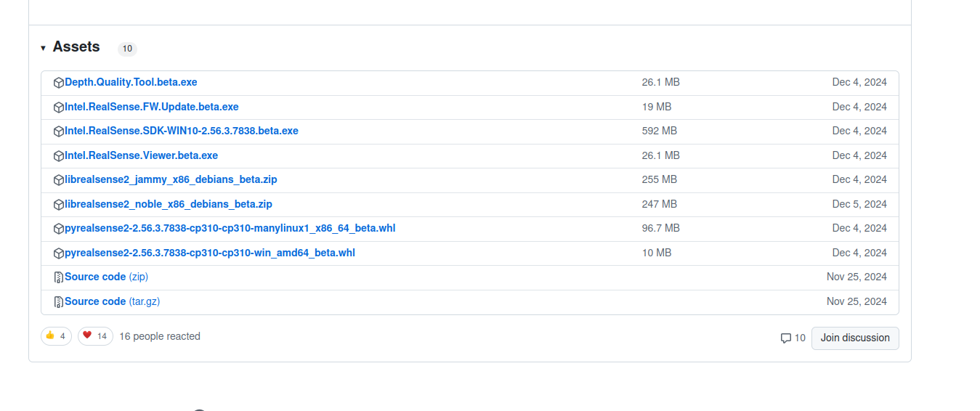Download Source code (tar.gz)

[112, 301]
